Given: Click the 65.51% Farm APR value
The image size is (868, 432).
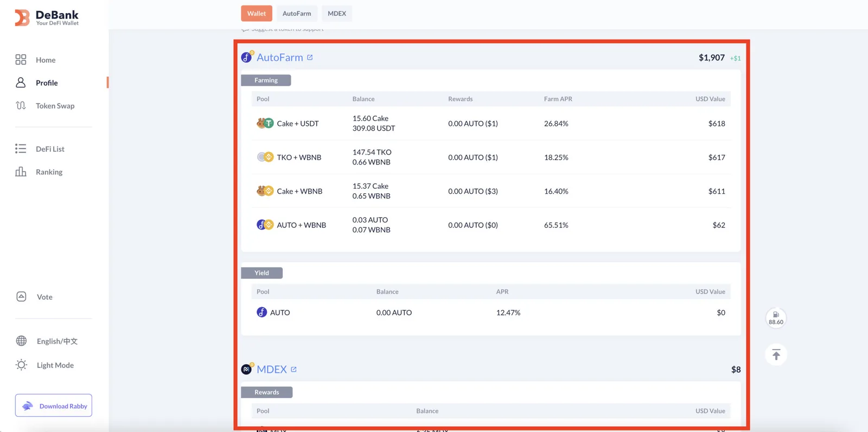Looking at the screenshot, I should [556, 225].
